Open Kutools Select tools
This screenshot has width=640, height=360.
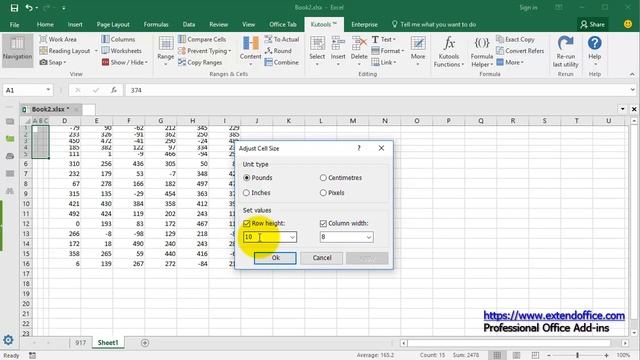317,51
